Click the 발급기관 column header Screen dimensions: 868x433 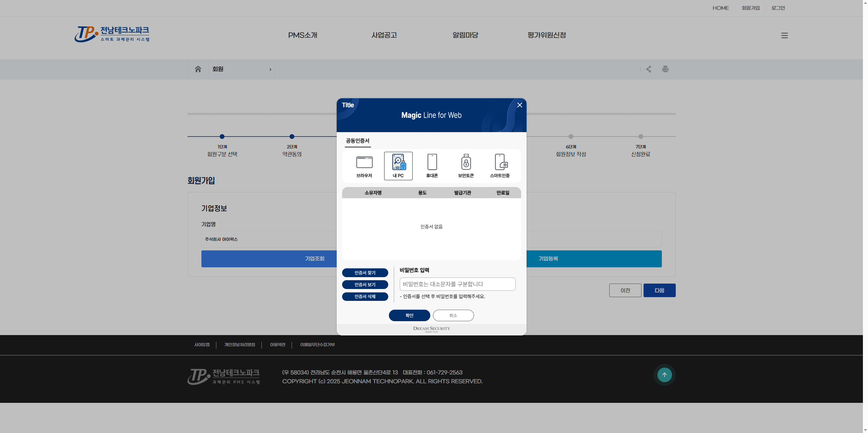coord(463,193)
